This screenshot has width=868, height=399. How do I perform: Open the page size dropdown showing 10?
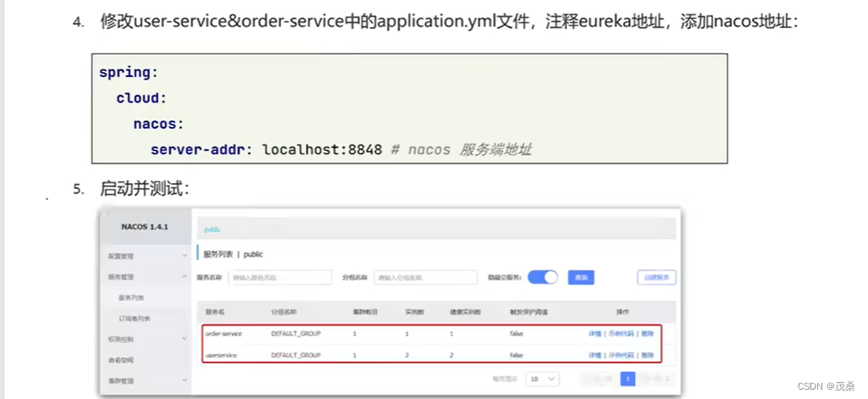(x=542, y=379)
